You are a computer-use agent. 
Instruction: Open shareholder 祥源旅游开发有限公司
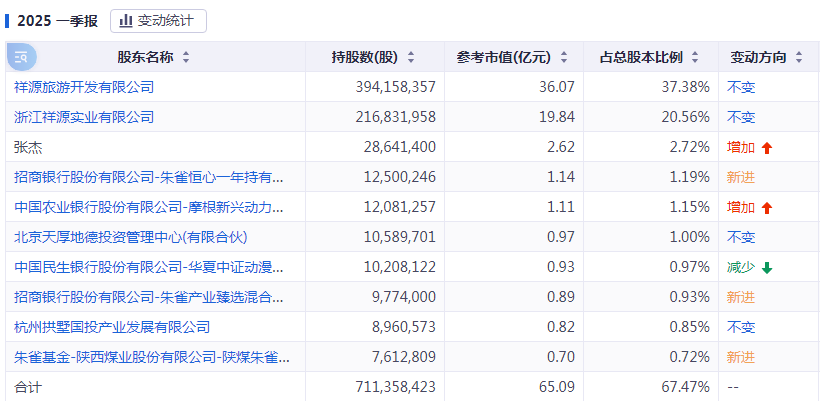click(84, 87)
